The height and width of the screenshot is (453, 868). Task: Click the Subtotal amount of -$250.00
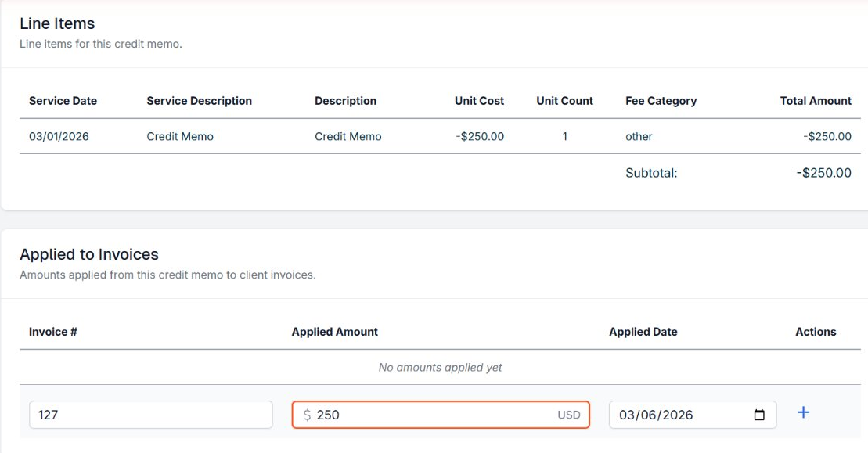[823, 173]
